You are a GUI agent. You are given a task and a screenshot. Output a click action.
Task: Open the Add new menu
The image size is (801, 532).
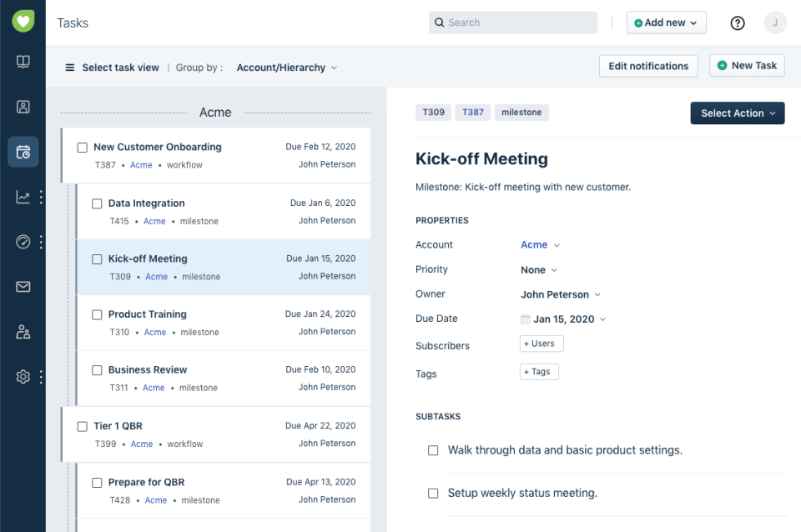click(666, 23)
